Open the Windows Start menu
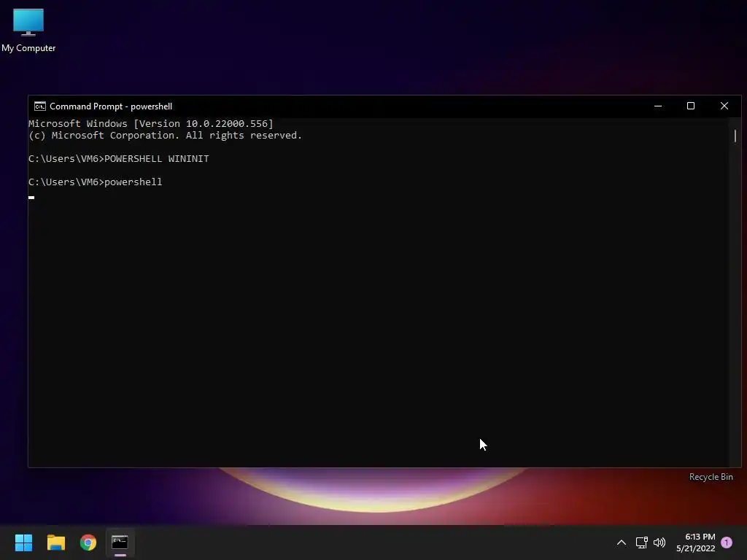Viewport: 747px width, 560px height. point(23,542)
